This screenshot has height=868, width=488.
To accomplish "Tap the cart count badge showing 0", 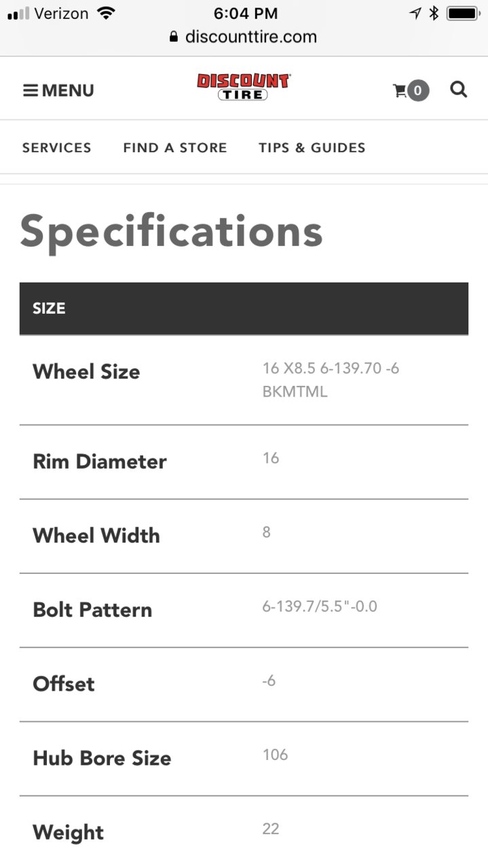I will coord(418,90).
